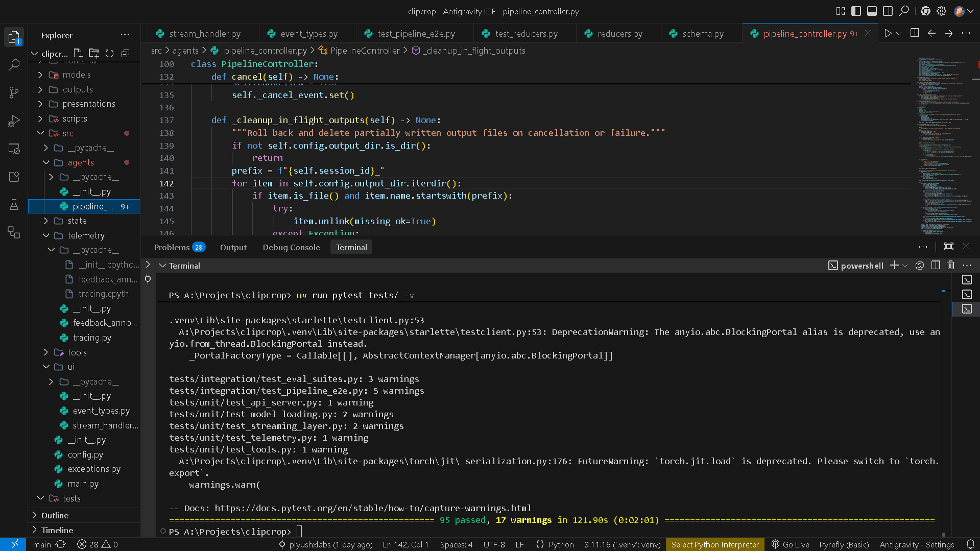Image resolution: width=980 pixels, height=551 pixels.
Task: Click the New Folder icon in Explorer
Action: coord(94,53)
